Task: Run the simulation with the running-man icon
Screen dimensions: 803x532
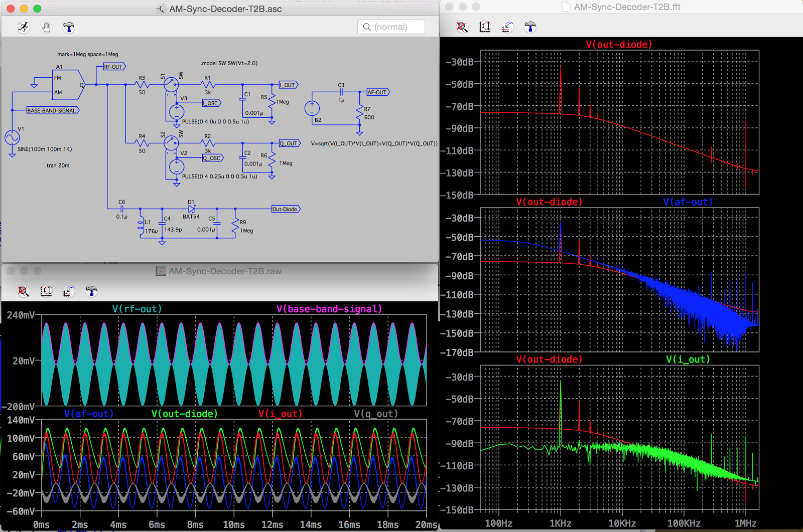Action: click(x=23, y=27)
